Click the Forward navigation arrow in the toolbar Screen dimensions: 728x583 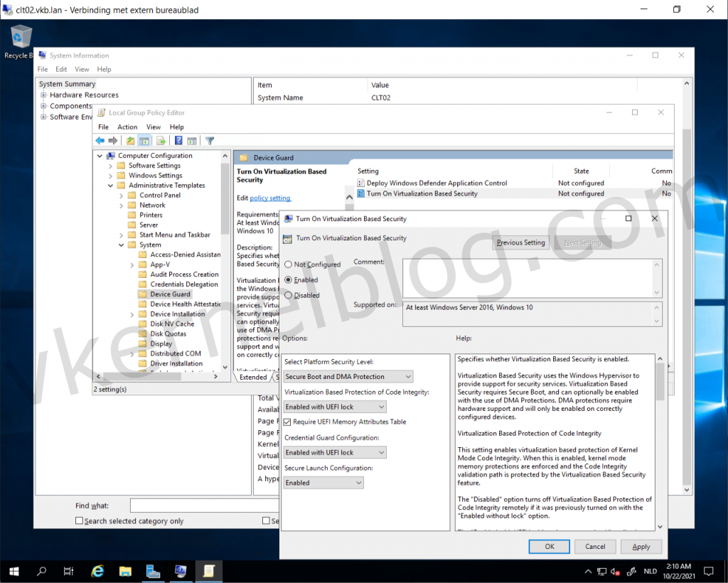click(x=112, y=140)
